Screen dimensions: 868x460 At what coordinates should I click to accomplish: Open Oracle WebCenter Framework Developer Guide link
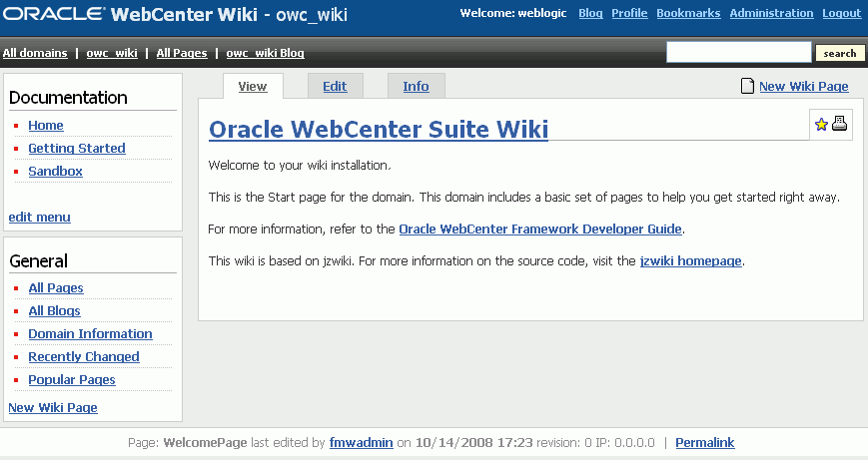tap(540, 229)
